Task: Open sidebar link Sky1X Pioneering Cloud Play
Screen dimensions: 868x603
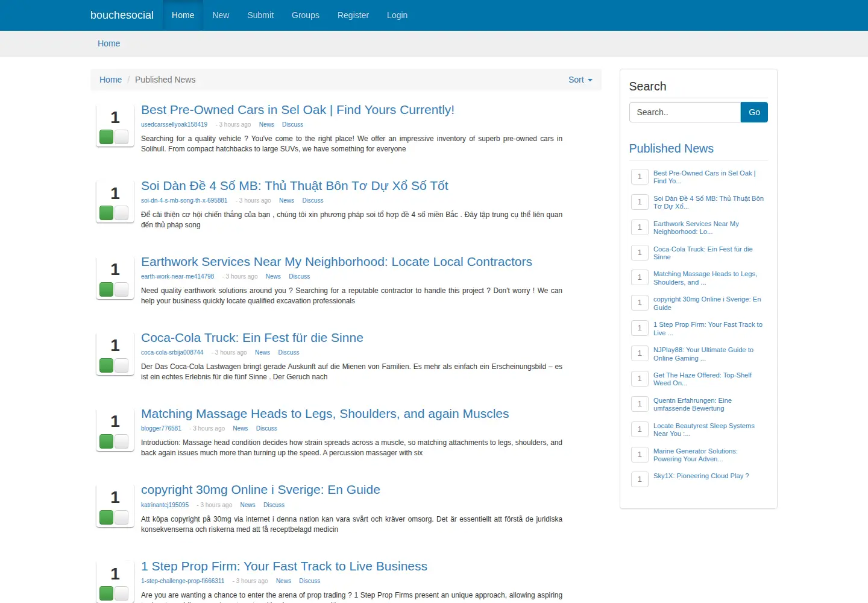Action: tap(701, 476)
